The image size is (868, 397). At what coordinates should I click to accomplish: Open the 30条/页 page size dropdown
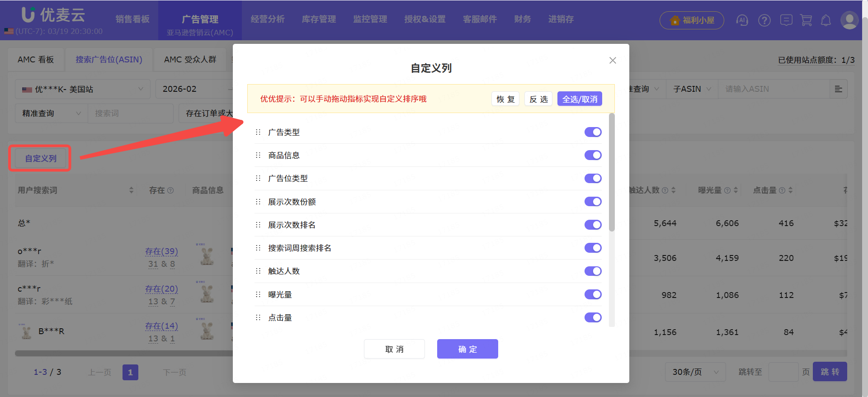pos(695,372)
